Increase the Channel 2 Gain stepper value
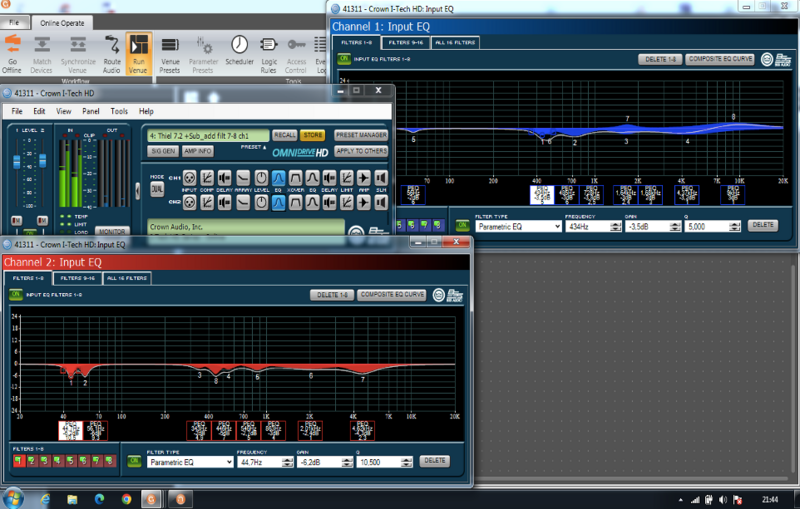The width and height of the screenshot is (800, 509). [x=344, y=459]
